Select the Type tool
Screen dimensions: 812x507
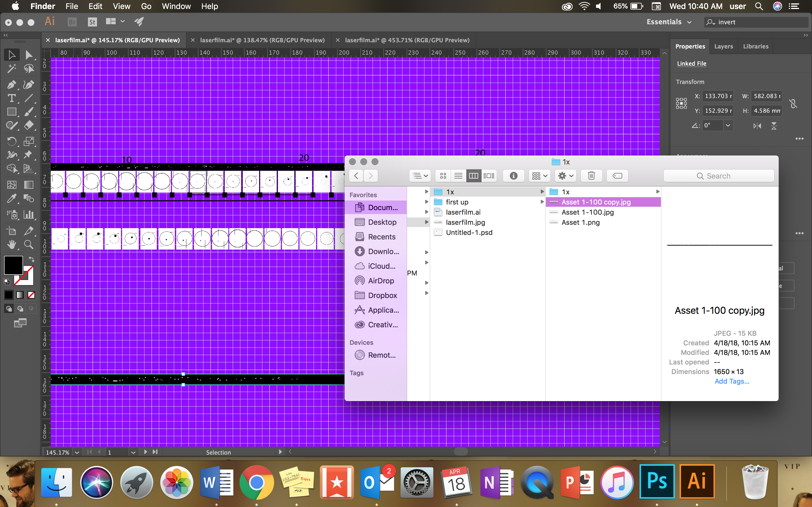[12, 98]
